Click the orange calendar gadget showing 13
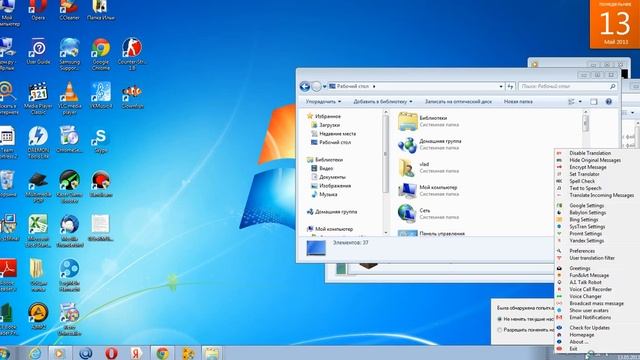Viewport: 640px width, 360px height. [x=615, y=24]
